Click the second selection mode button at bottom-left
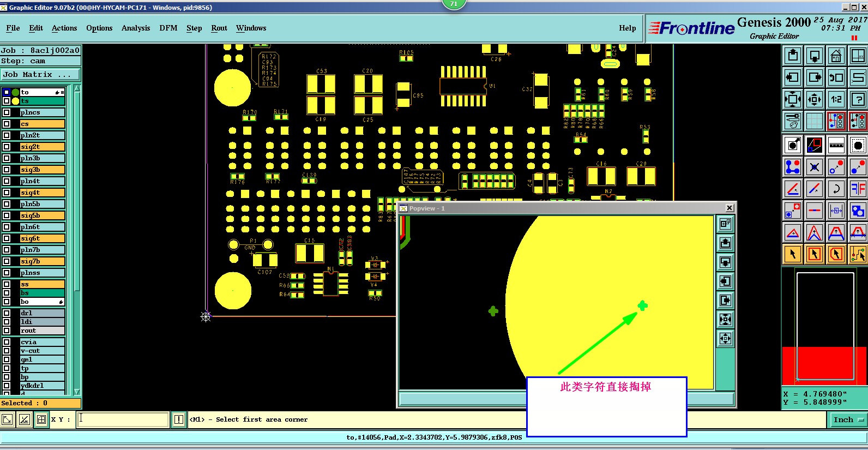Viewport: 868px width, 450px height. point(25,419)
